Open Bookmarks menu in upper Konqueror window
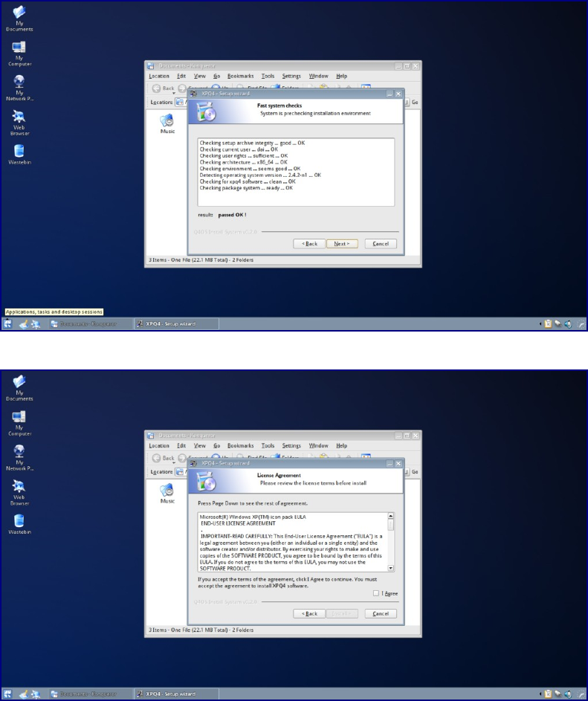The width and height of the screenshot is (588, 701). tap(240, 76)
